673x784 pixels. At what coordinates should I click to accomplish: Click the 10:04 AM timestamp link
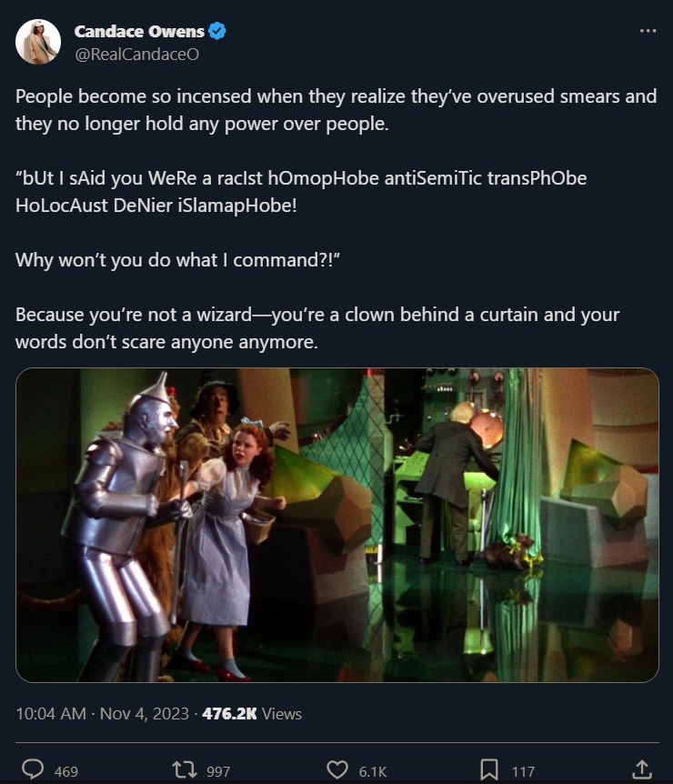click(51, 713)
